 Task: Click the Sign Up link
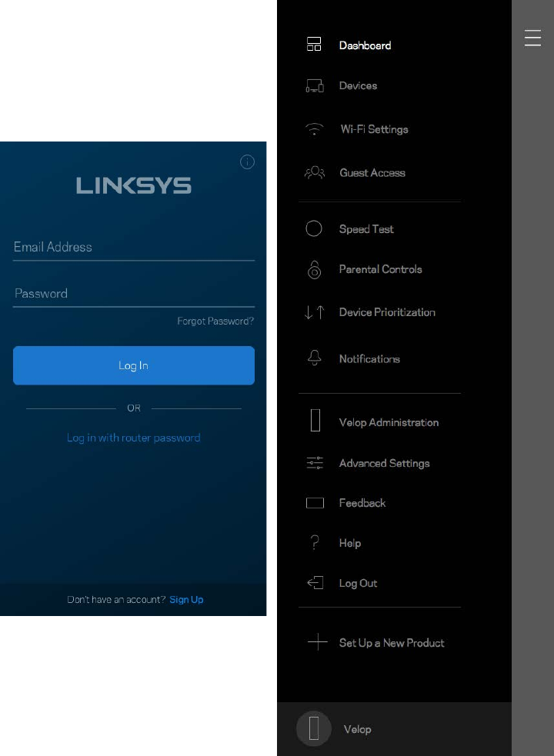pyautogui.click(x=186, y=599)
